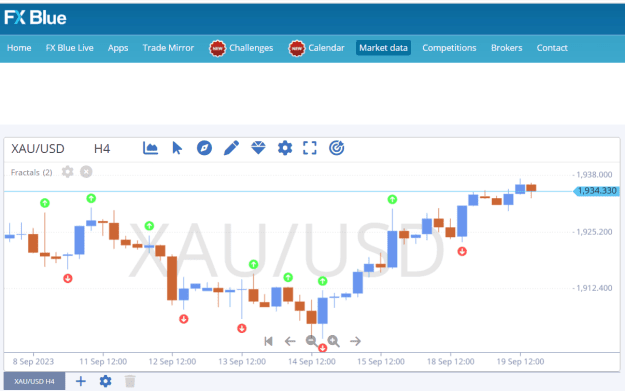Select Market data menu item
The height and width of the screenshot is (391, 625).
(383, 48)
